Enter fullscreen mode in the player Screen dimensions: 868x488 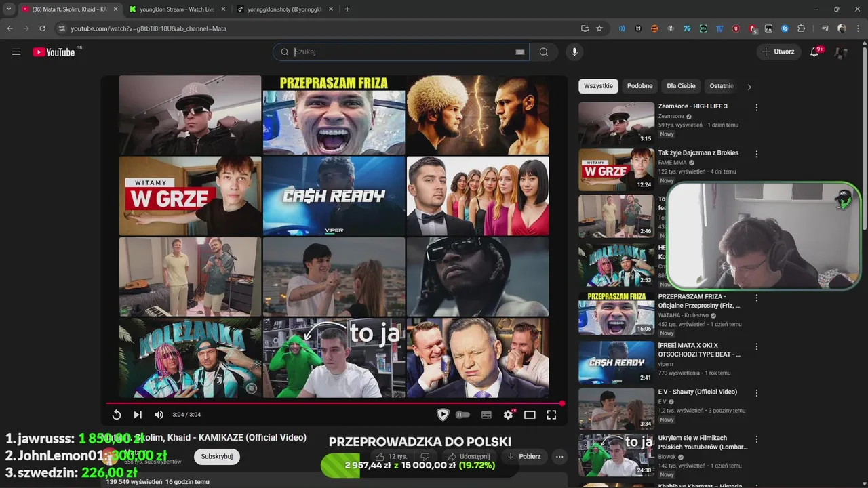coord(551,415)
